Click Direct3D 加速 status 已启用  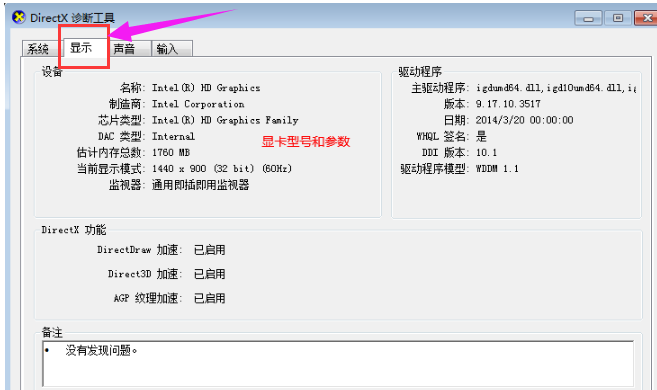[210, 274]
